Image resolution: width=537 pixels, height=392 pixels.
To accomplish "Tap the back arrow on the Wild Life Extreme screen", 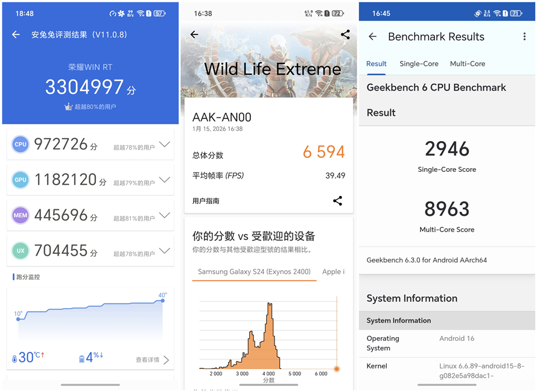I will (194, 35).
